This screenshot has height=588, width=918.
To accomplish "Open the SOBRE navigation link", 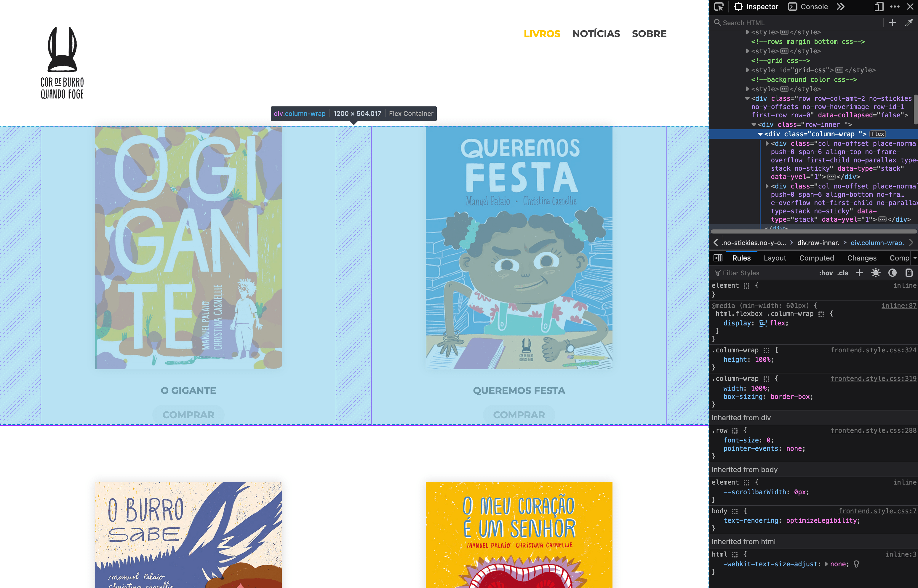I will 649,33.
